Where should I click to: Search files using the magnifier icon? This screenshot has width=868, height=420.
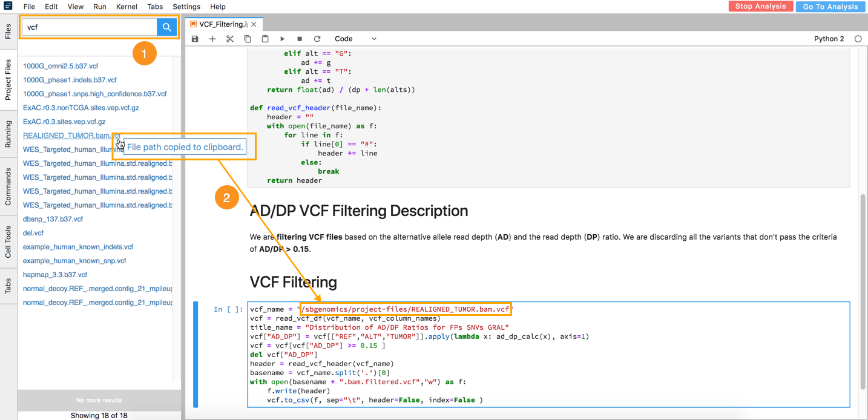pyautogui.click(x=166, y=27)
